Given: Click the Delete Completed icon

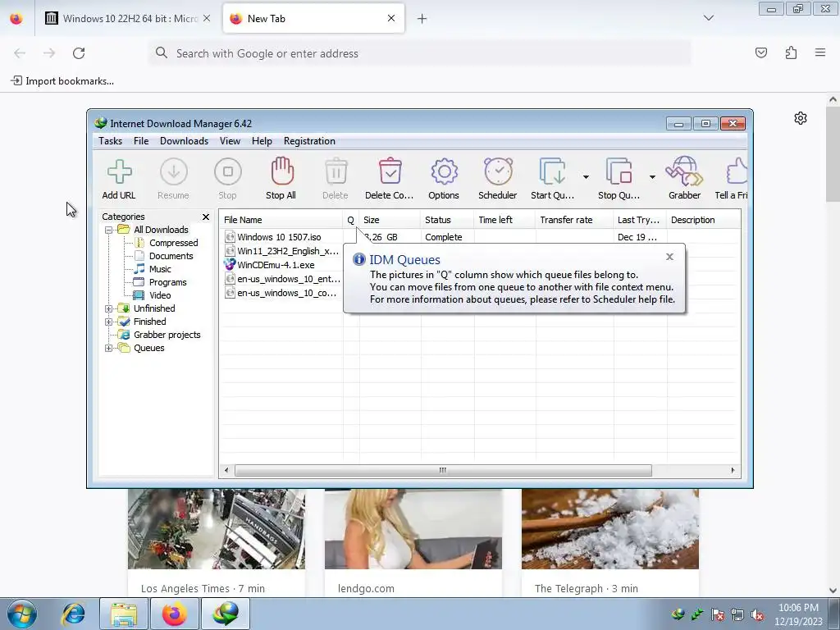Looking at the screenshot, I should pyautogui.click(x=390, y=171).
